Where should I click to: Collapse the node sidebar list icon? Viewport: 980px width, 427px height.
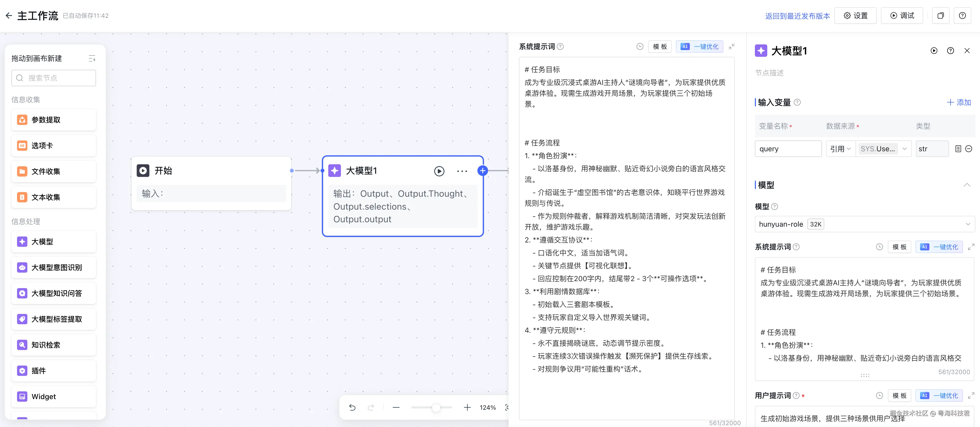point(92,58)
